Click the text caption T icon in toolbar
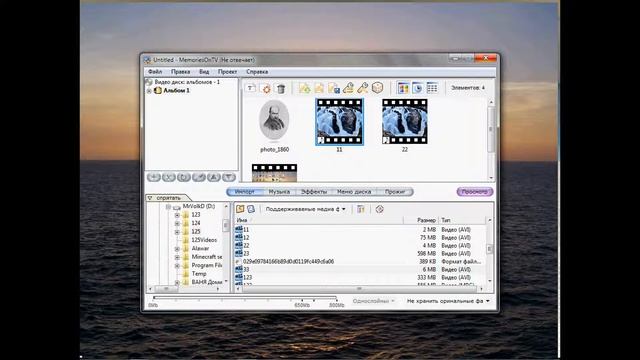 (251, 88)
